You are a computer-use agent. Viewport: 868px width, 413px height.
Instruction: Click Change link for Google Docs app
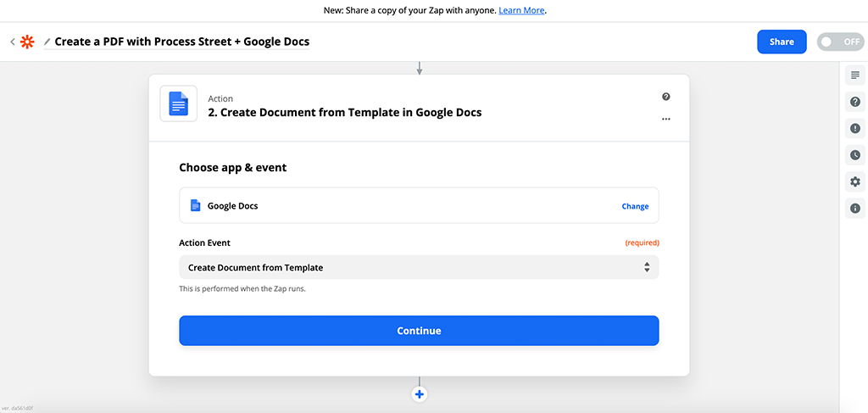(x=635, y=206)
